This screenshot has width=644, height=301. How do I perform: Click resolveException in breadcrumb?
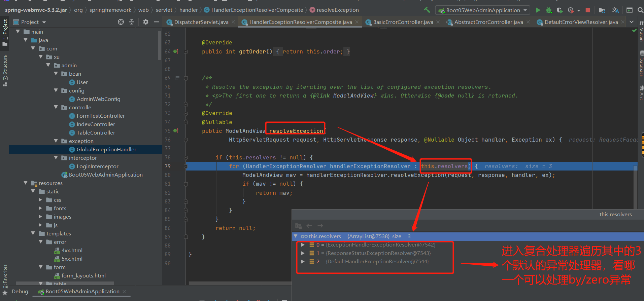point(338,10)
